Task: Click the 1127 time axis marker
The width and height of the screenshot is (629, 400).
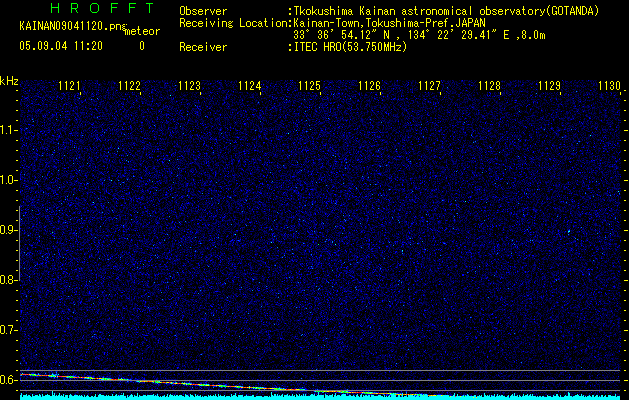Action: tap(429, 86)
